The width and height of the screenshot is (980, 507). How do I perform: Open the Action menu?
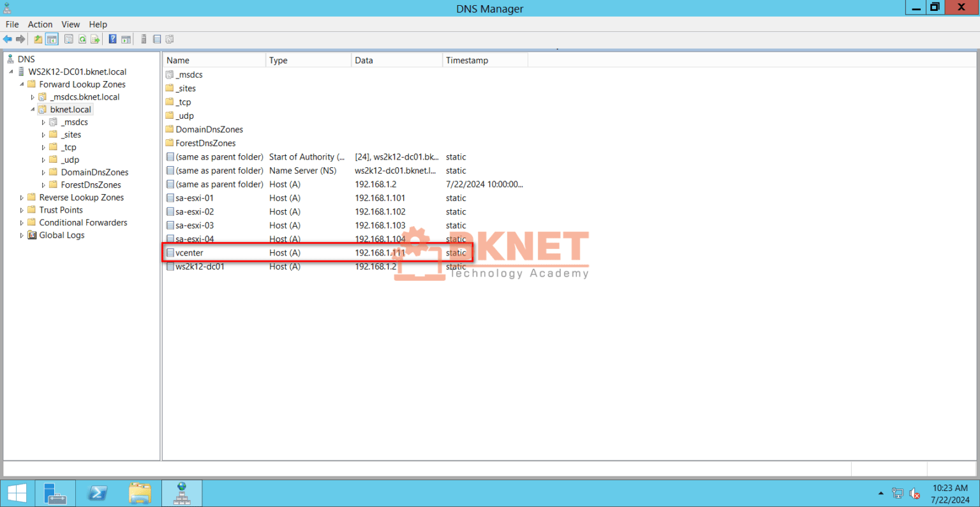click(x=40, y=24)
